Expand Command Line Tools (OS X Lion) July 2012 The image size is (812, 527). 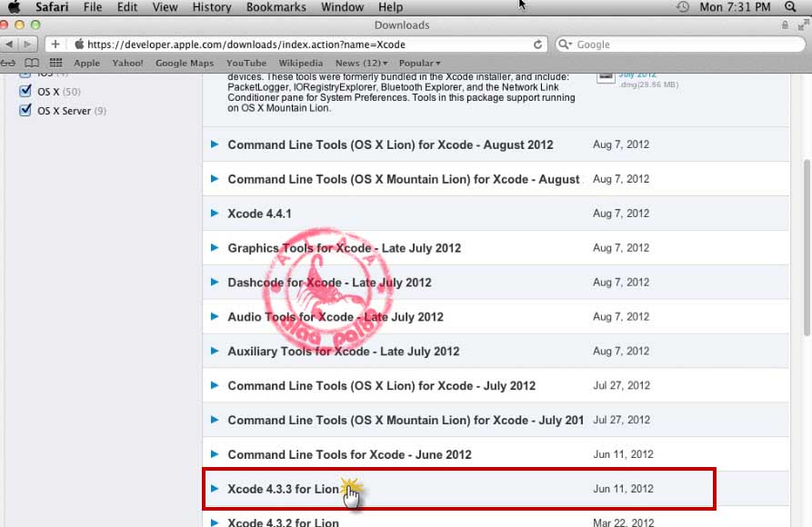pyautogui.click(x=215, y=385)
